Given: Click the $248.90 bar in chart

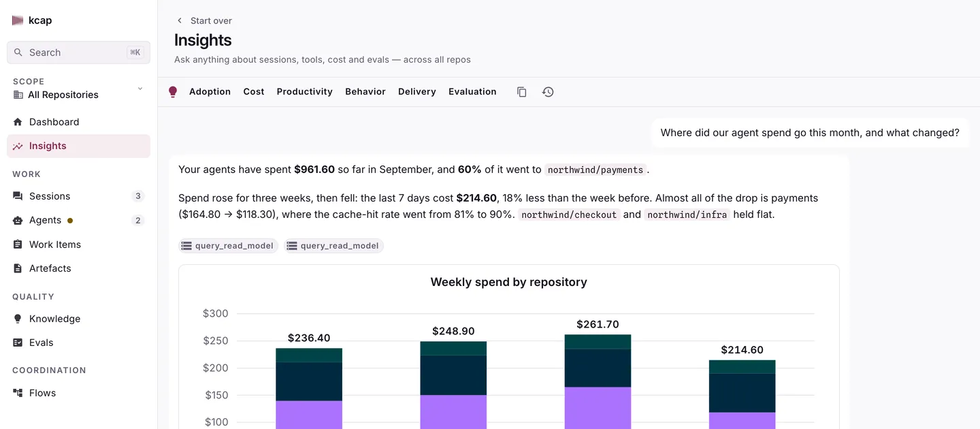Looking at the screenshot, I should point(453,385).
